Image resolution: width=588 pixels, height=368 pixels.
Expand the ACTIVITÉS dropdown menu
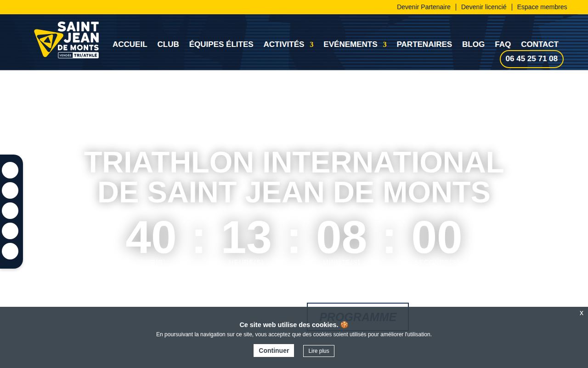pos(288,45)
